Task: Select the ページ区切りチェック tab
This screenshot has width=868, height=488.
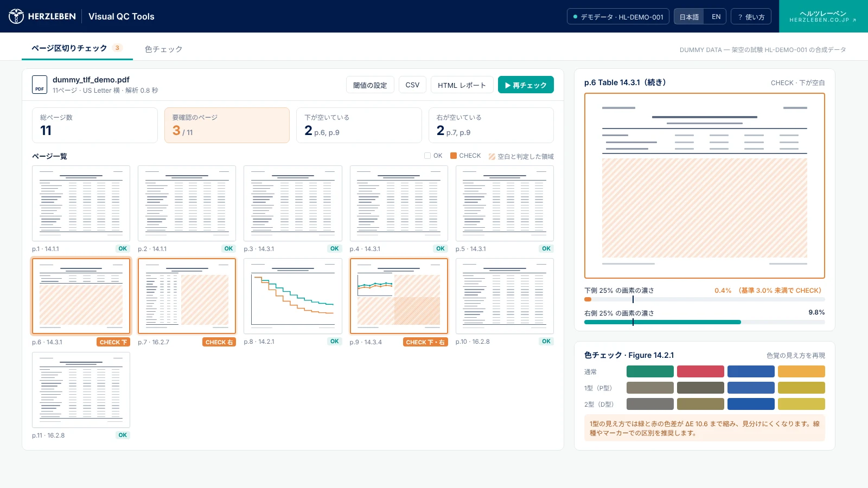Action: pos(77,48)
